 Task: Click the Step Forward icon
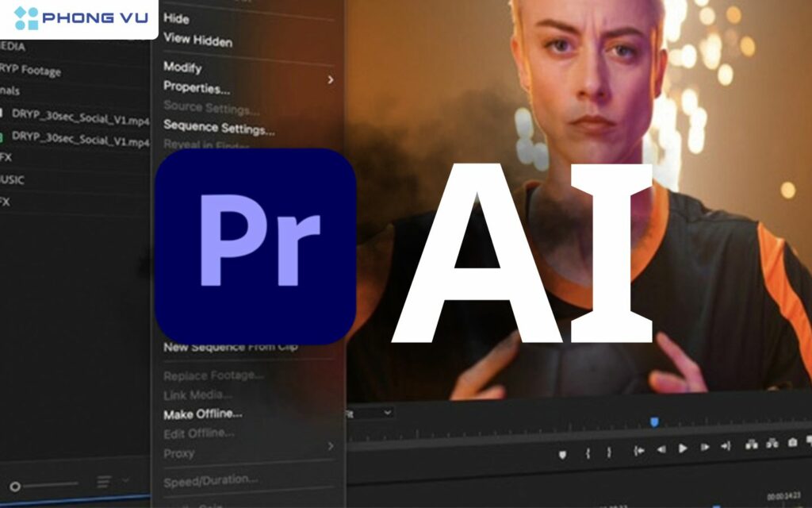pyautogui.click(x=706, y=448)
